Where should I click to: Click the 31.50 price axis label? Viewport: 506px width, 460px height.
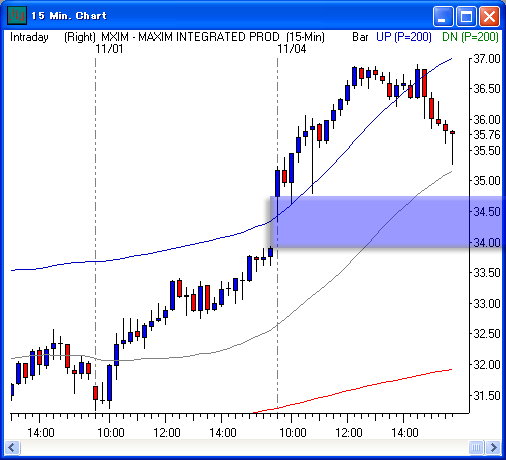pyautogui.click(x=487, y=396)
